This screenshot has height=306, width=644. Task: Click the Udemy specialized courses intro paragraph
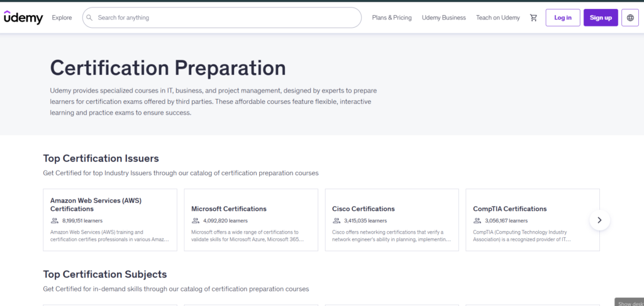coord(214,101)
